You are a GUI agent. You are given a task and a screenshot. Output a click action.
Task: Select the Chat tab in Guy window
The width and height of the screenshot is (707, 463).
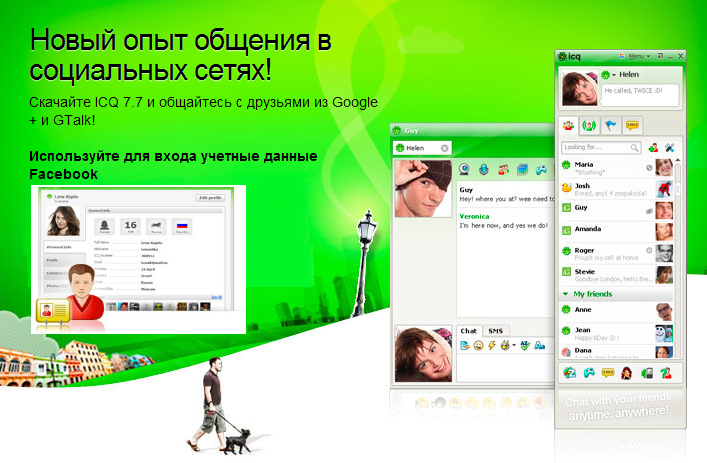pyautogui.click(x=468, y=331)
